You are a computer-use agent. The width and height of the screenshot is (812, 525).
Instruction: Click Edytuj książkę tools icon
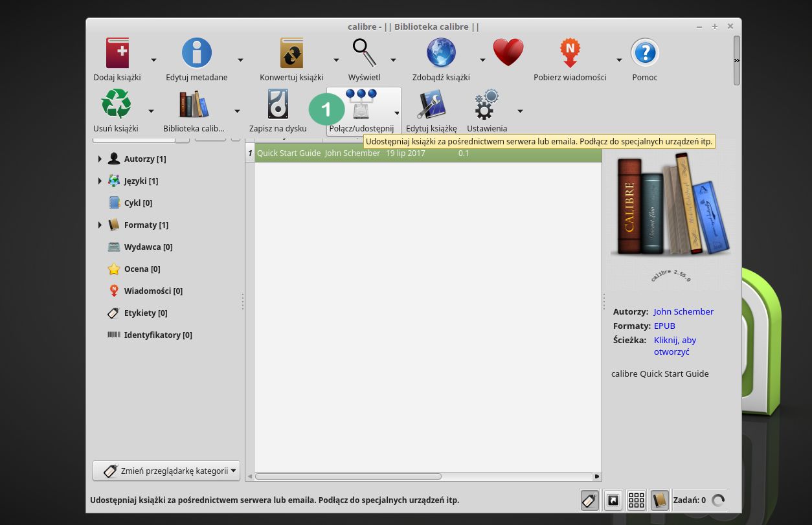pos(431,104)
